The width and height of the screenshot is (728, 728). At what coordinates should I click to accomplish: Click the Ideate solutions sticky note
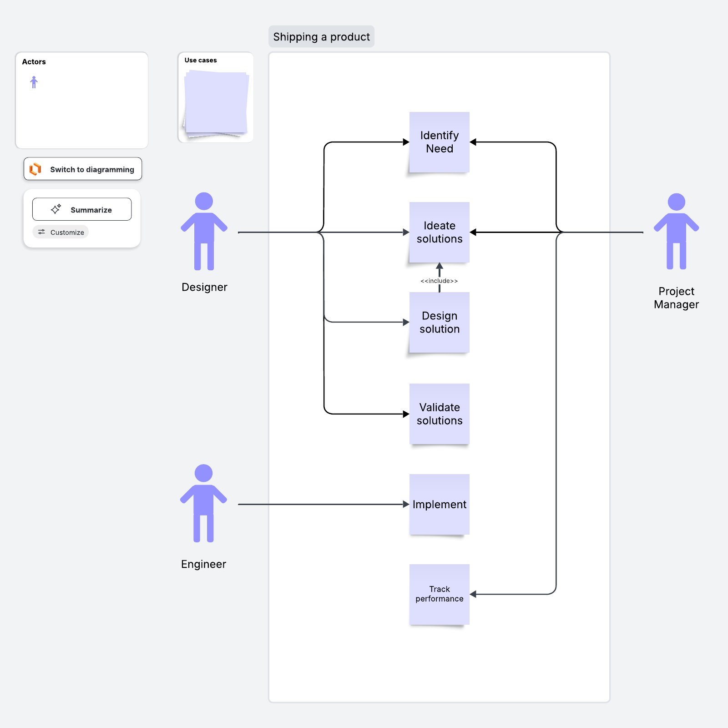pos(439,233)
